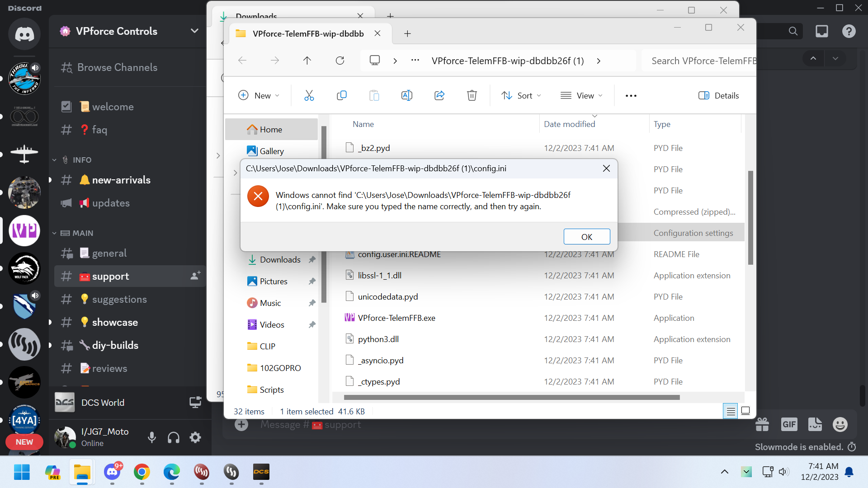Open the support channel in Discord
The image size is (868, 488).
[111, 276]
